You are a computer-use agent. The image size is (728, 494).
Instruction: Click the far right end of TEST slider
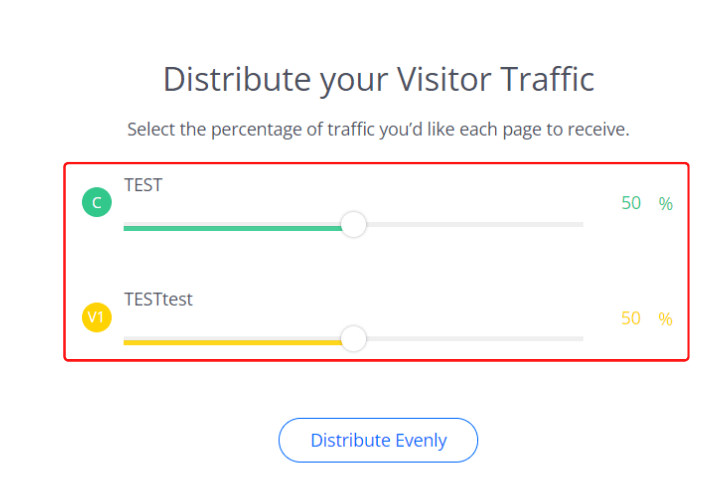click(581, 225)
